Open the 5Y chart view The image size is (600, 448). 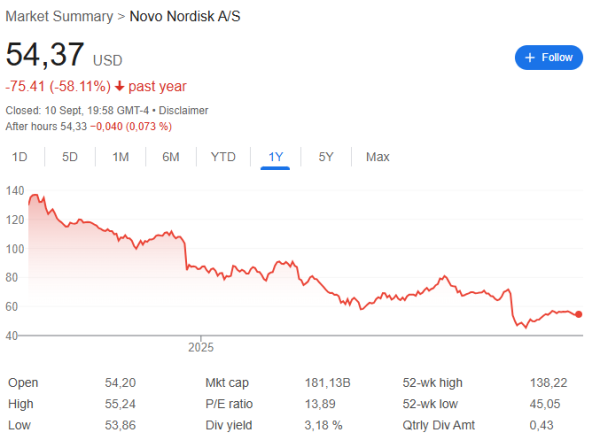[x=326, y=157]
